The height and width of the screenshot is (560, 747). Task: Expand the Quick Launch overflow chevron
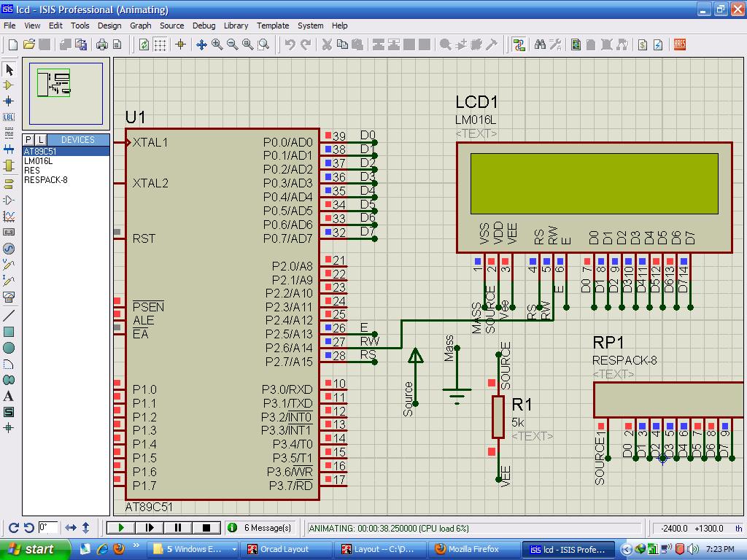[x=136, y=545]
